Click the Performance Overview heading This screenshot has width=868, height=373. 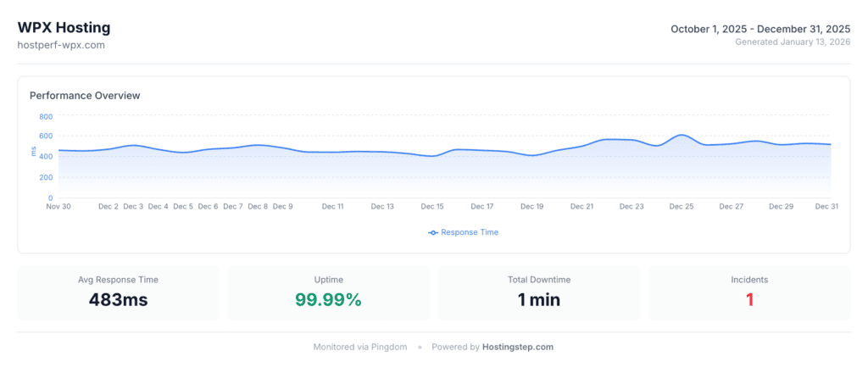click(85, 96)
